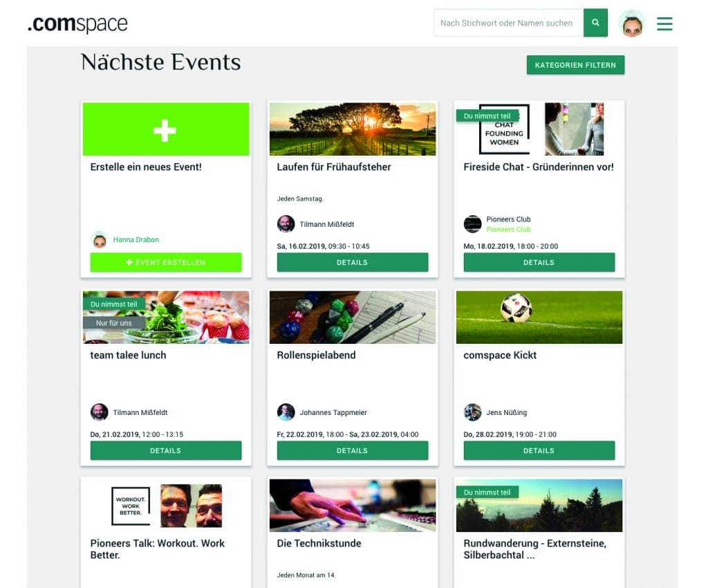Click the comspace logo
708x588 pixels.
(77, 24)
